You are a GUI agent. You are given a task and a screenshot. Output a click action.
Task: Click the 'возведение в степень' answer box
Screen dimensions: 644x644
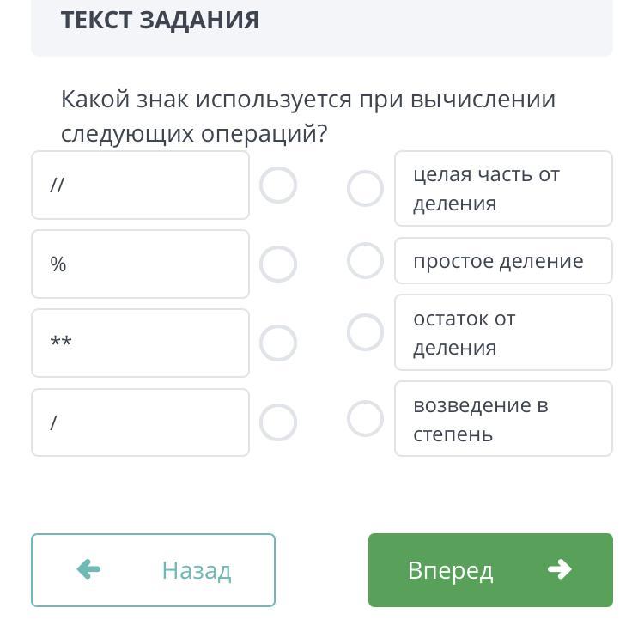click(503, 419)
